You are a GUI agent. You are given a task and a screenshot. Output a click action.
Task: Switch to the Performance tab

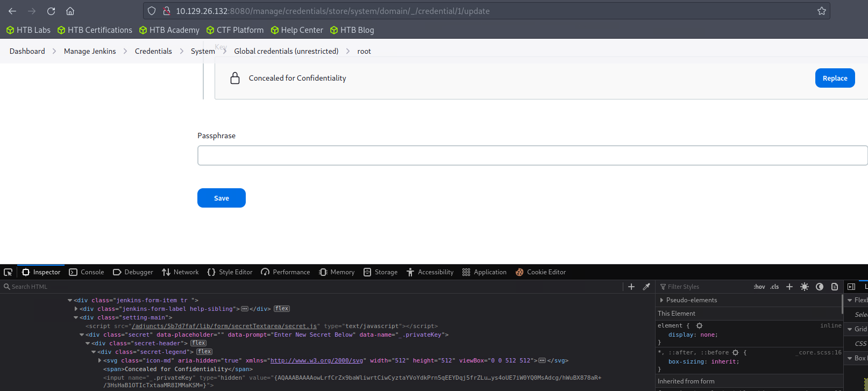[x=286, y=272]
